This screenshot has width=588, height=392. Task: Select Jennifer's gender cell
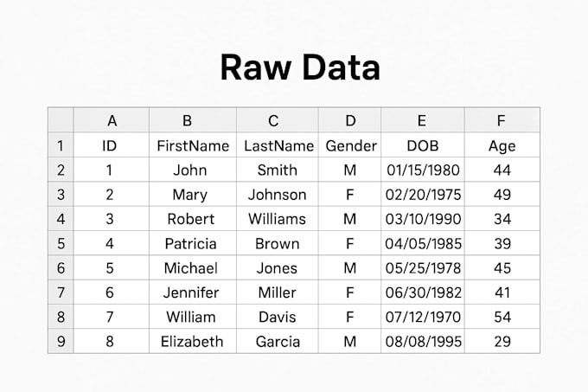[x=350, y=292]
